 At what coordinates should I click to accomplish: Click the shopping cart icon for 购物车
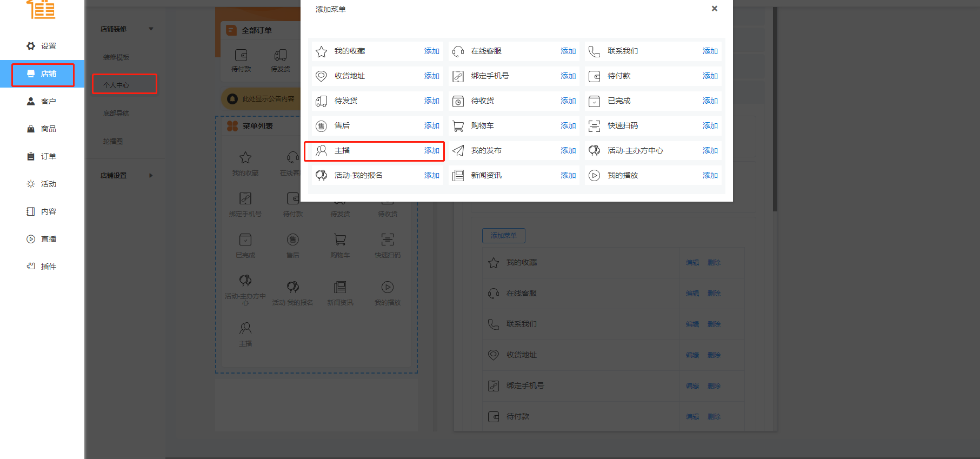pos(458,126)
